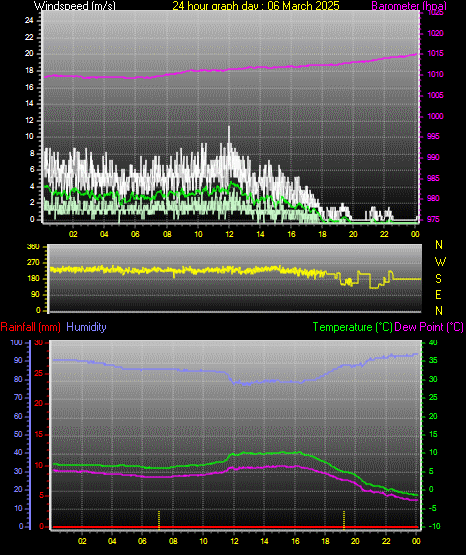This screenshot has width=466, height=555.
Task: Select the Temperature (°C) legend label
Action: click(x=352, y=327)
